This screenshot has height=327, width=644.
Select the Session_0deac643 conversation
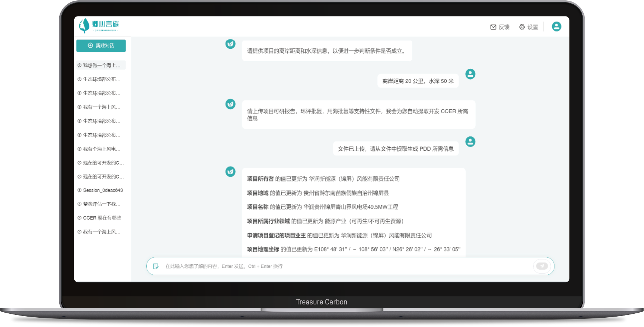click(102, 190)
